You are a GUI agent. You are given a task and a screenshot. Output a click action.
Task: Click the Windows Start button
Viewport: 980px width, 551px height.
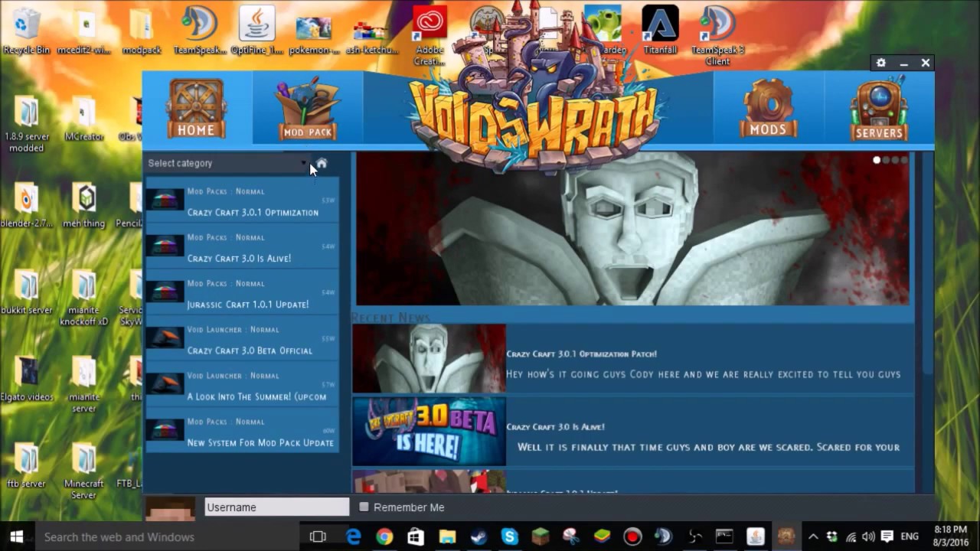point(16,536)
